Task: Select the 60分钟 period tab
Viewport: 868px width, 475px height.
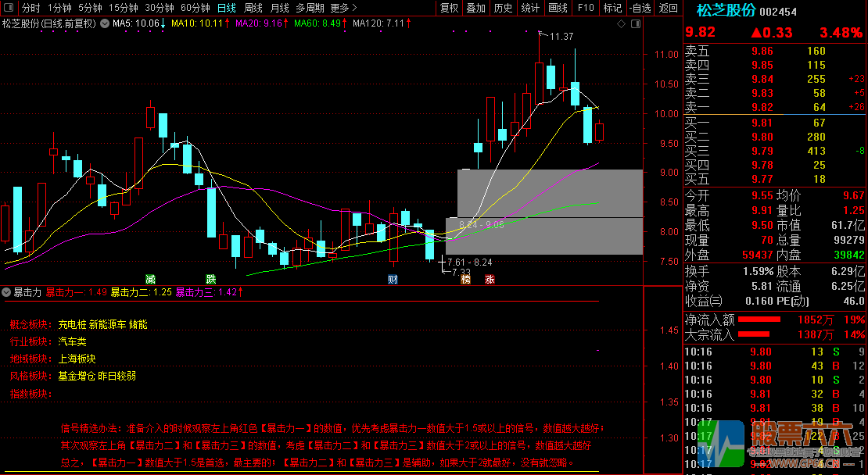Action: tap(195, 8)
